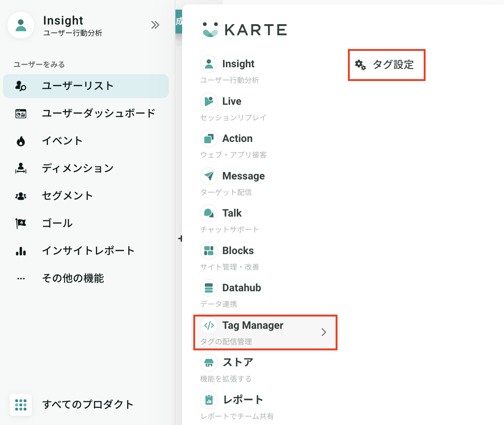Select Tag Manager product label

253,325
